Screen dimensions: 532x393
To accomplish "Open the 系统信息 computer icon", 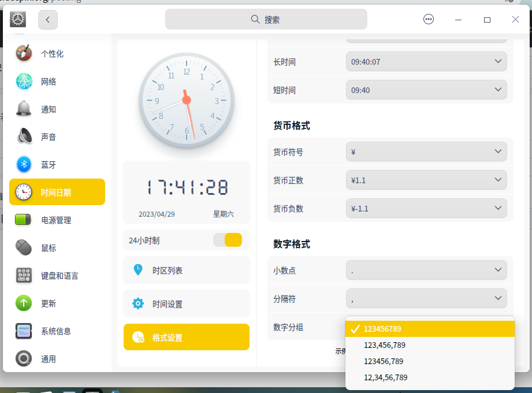I will [24, 331].
